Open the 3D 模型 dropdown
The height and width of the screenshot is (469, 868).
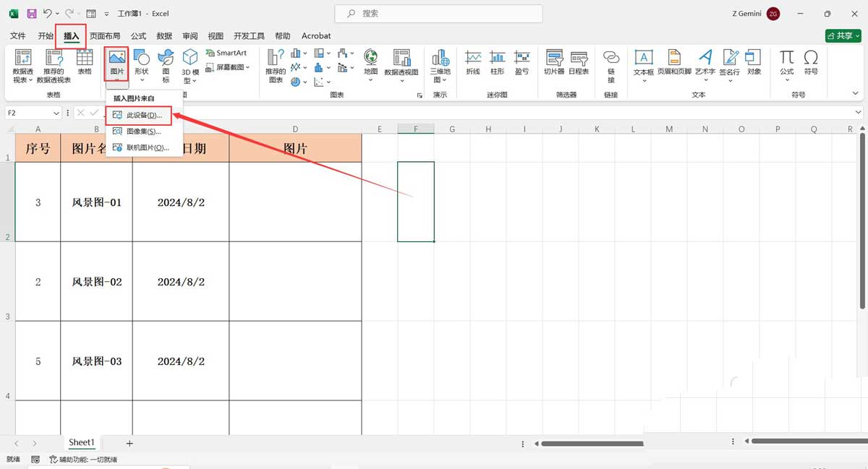(x=190, y=65)
